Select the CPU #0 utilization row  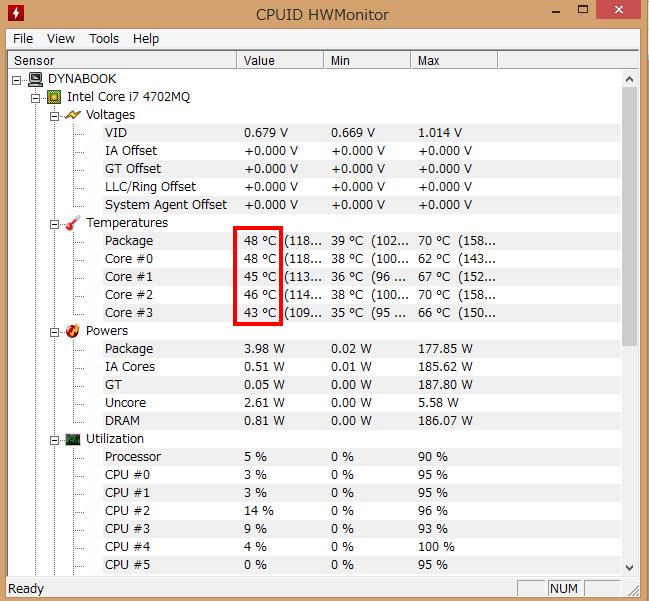362,475
